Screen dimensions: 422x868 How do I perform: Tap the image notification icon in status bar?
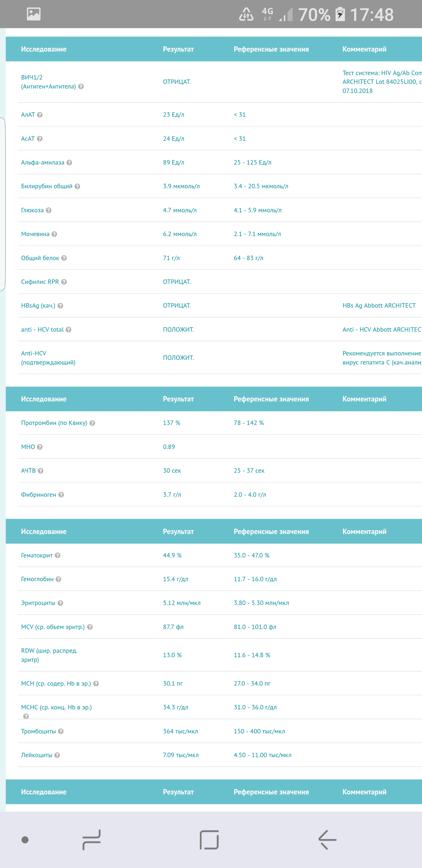34,14
